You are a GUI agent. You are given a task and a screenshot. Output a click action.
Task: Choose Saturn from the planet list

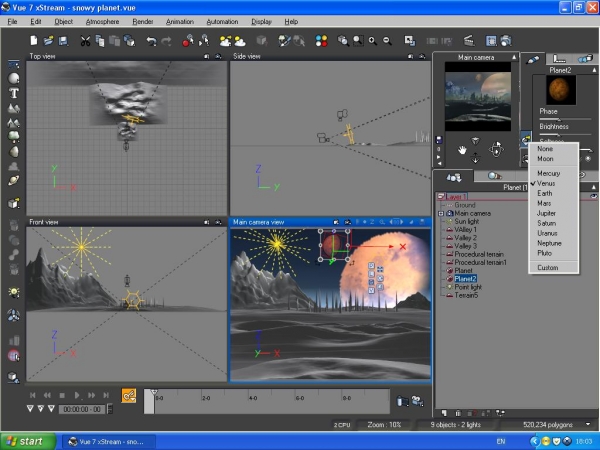[x=553, y=223]
